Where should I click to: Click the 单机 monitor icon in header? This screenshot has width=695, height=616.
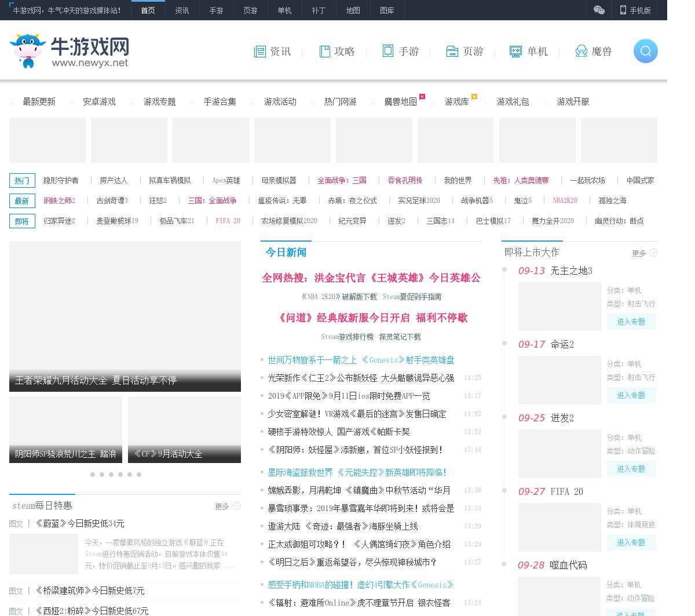click(515, 52)
